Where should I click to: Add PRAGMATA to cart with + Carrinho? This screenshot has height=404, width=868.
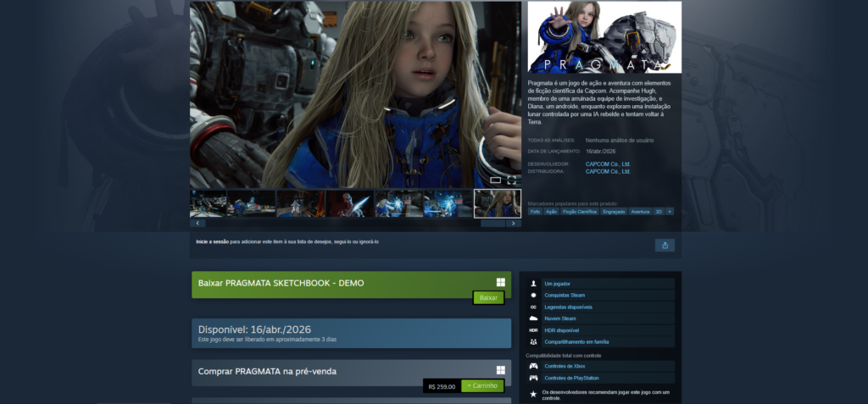tap(482, 386)
